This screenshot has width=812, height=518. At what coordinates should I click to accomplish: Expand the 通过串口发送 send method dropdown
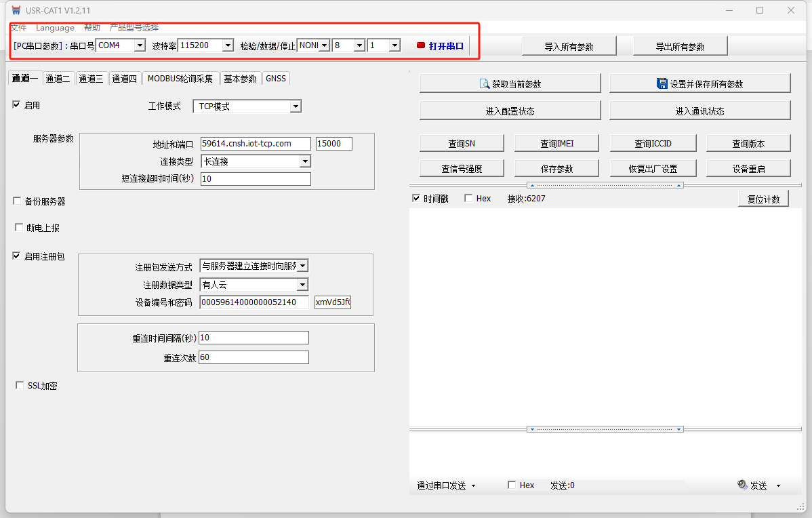tap(473, 485)
